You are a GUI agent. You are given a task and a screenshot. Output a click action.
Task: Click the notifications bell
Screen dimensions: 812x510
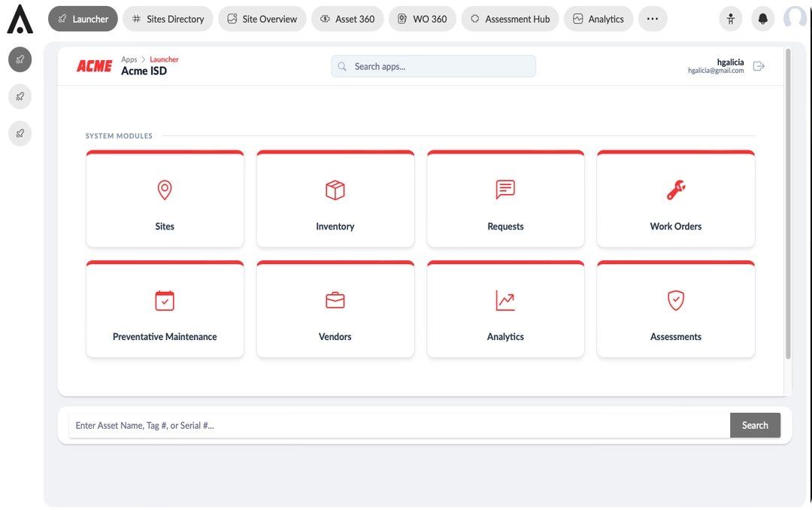[762, 18]
